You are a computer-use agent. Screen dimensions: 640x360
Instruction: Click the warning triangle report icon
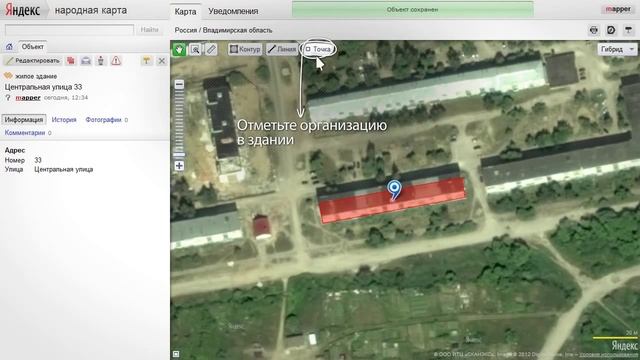pos(116,61)
